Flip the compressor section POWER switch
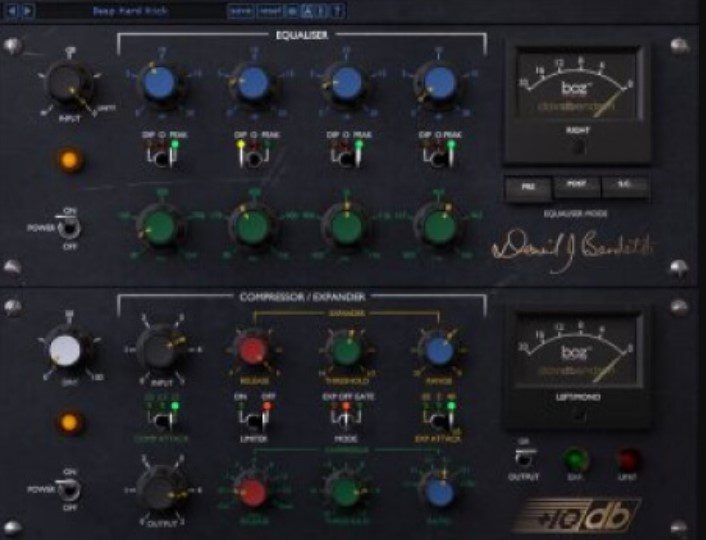 tap(69, 489)
